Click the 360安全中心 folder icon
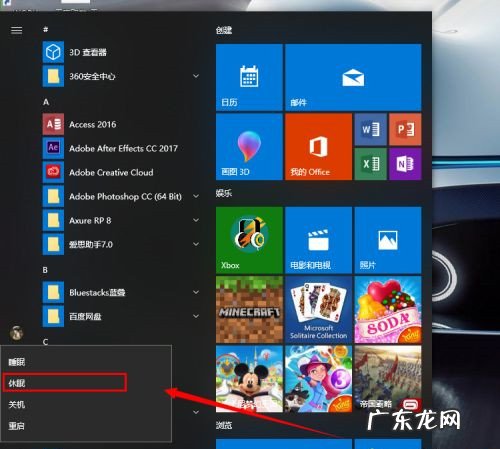The width and height of the screenshot is (500, 449). 53,76
